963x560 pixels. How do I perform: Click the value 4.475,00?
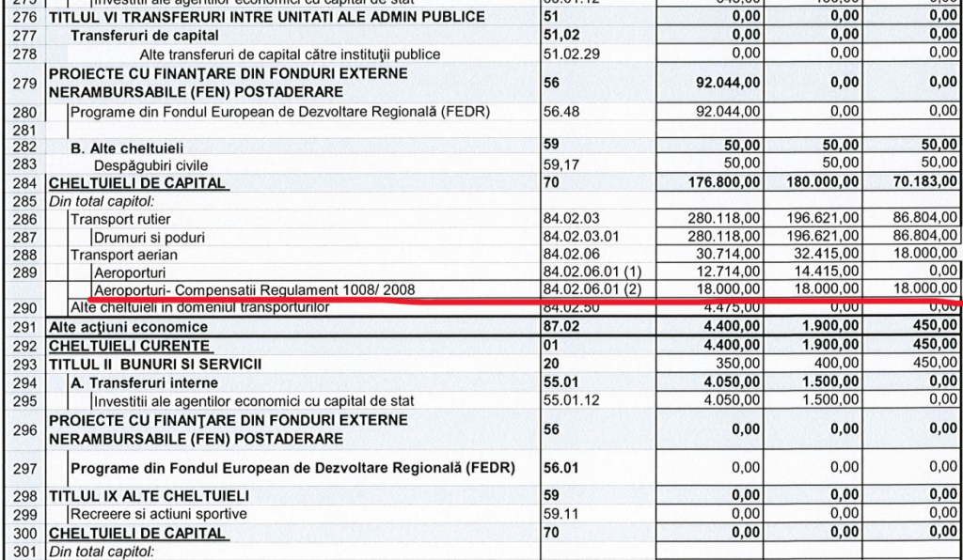pos(732,306)
